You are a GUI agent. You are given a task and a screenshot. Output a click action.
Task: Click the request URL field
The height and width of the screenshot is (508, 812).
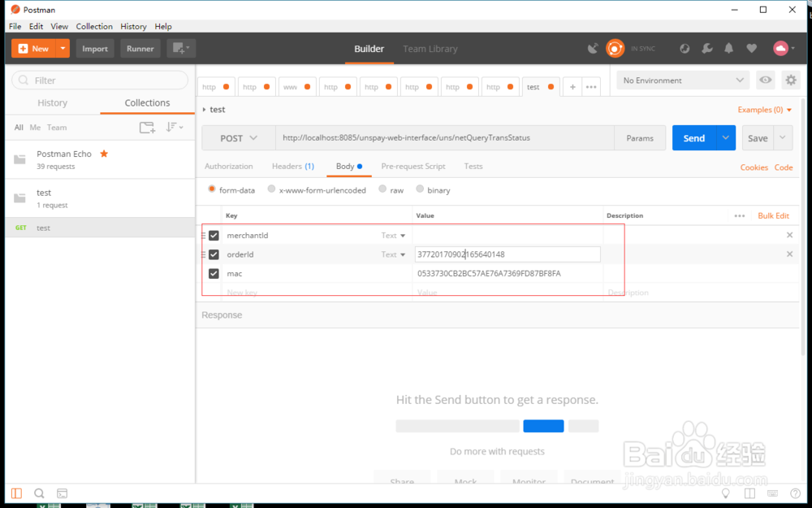point(445,138)
